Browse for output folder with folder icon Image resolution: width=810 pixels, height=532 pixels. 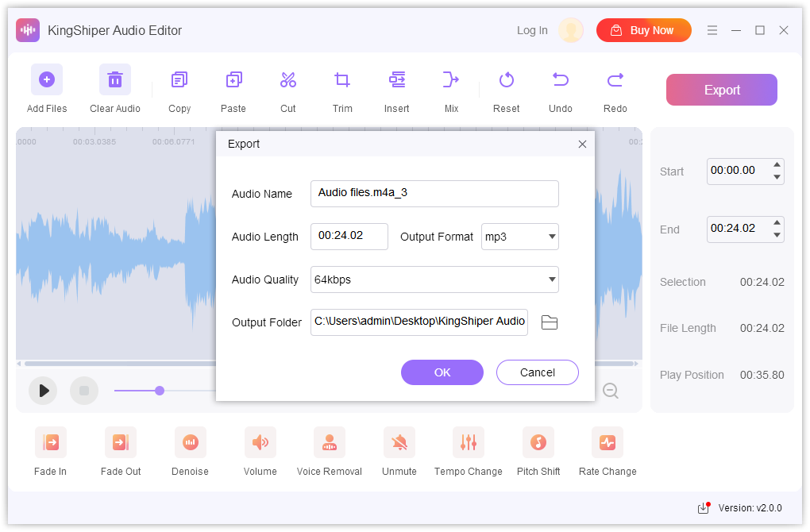click(x=549, y=322)
